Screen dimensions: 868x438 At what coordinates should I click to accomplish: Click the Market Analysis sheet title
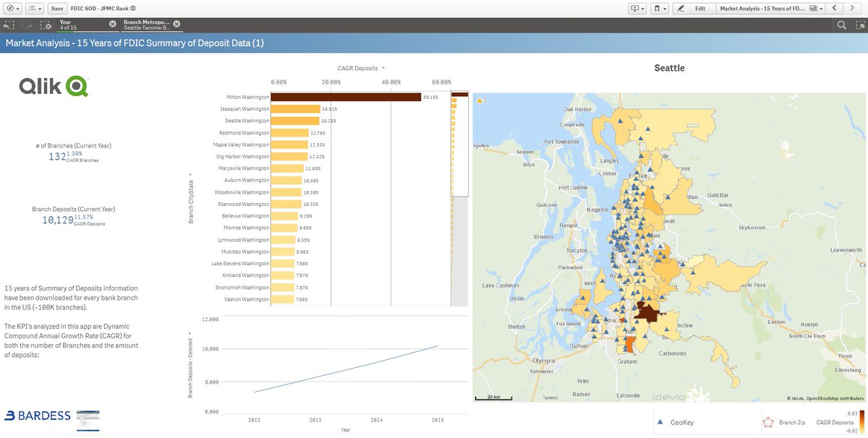[135, 43]
